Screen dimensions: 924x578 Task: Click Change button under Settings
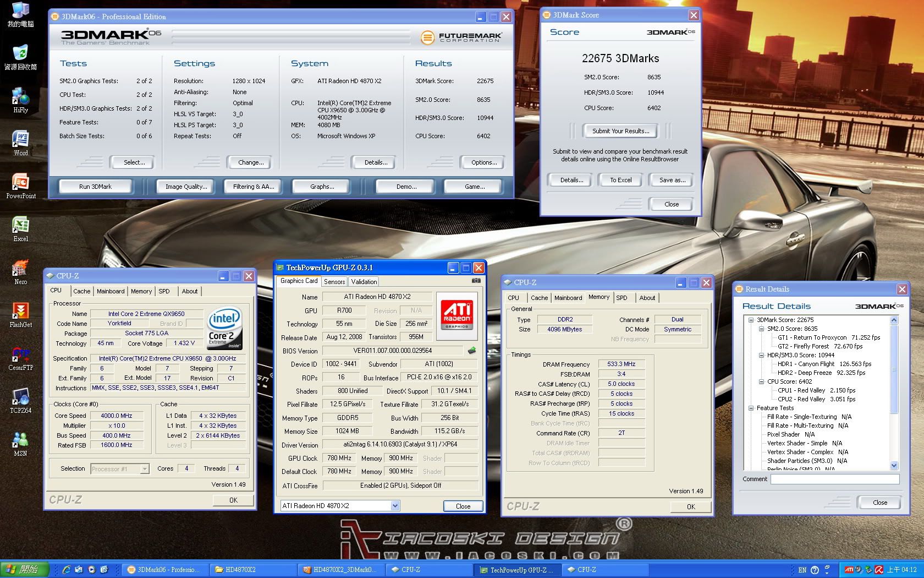251,162
